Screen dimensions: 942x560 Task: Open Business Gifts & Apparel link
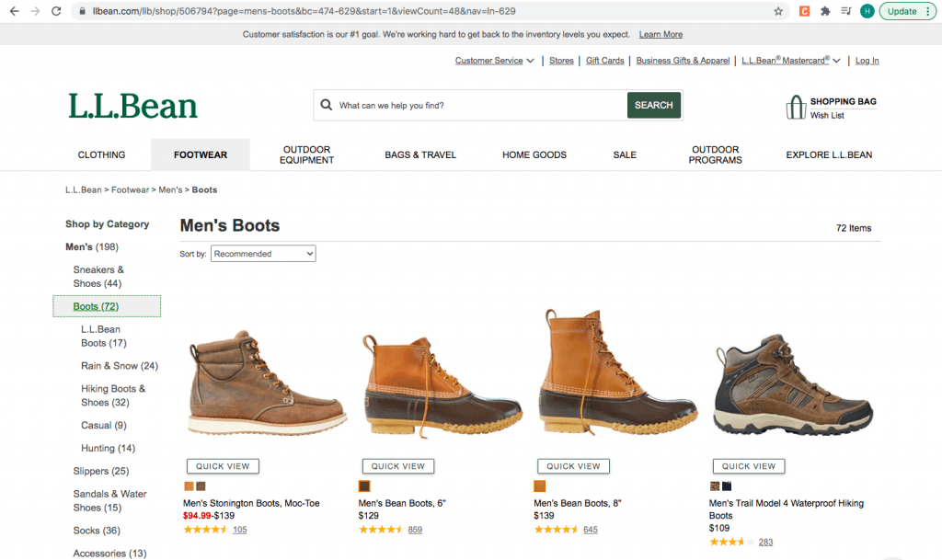pyautogui.click(x=683, y=61)
